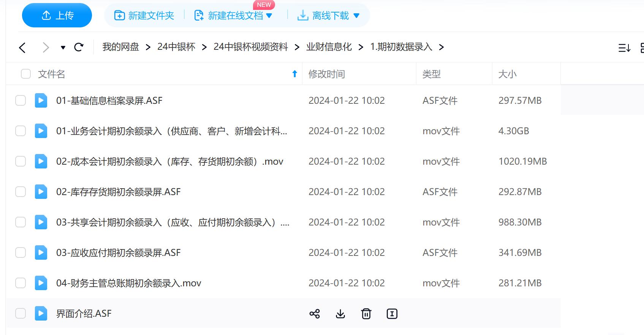The height and width of the screenshot is (335, 644).
Task: Open the file 02-库存存货期初余额录屏.ASF
Action: 118,192
